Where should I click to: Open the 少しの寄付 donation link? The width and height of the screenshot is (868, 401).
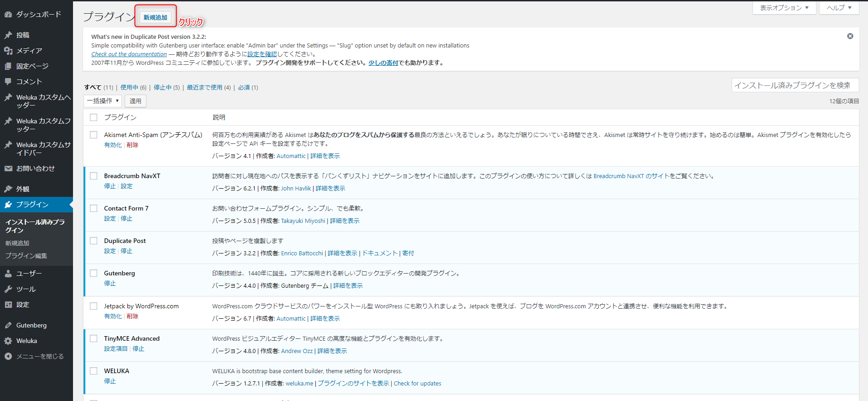pos(383,63)
